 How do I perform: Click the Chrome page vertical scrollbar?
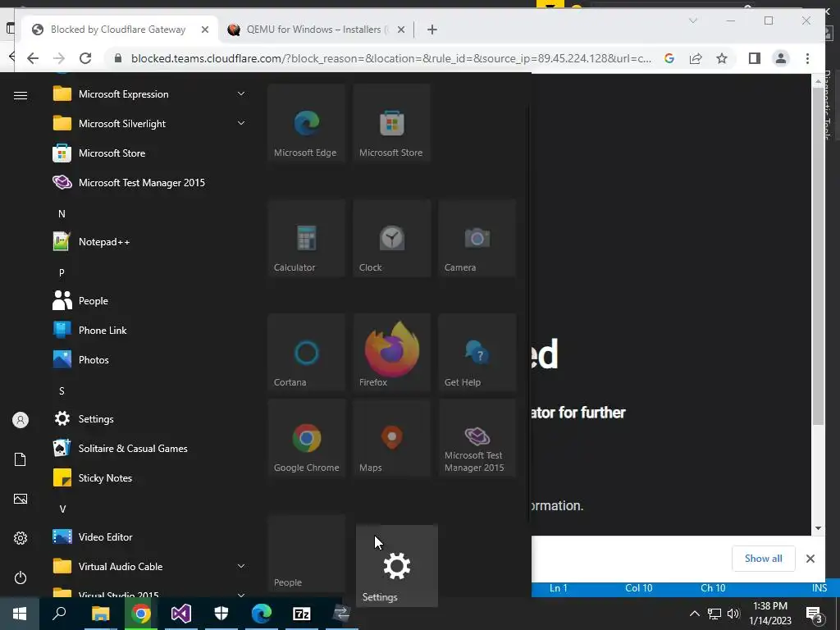818,256
